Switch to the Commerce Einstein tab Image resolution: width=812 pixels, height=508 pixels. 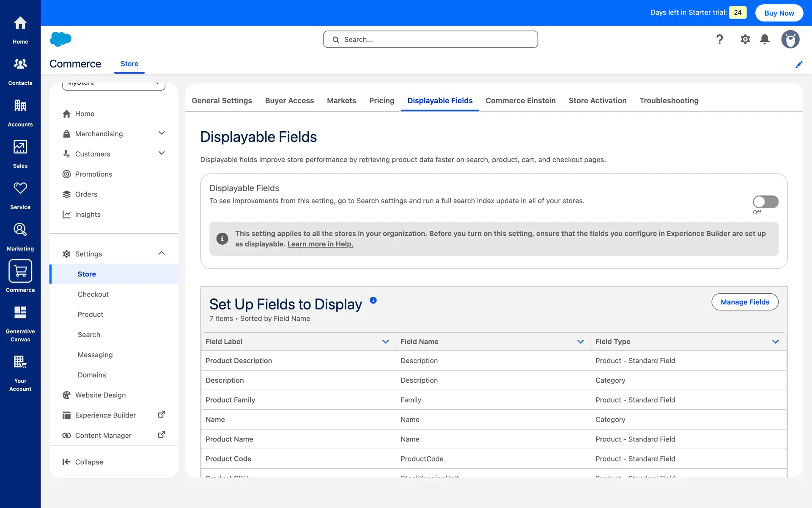[x=520, y=101]
